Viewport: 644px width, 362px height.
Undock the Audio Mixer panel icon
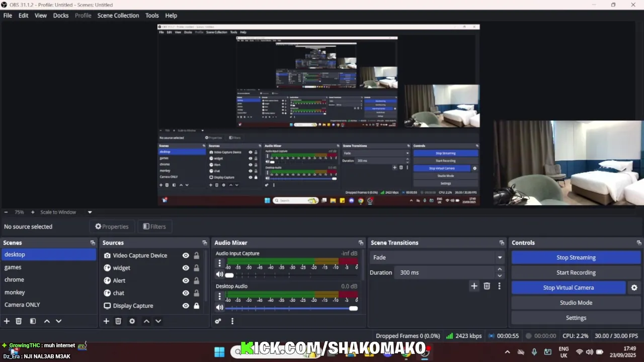361,243
